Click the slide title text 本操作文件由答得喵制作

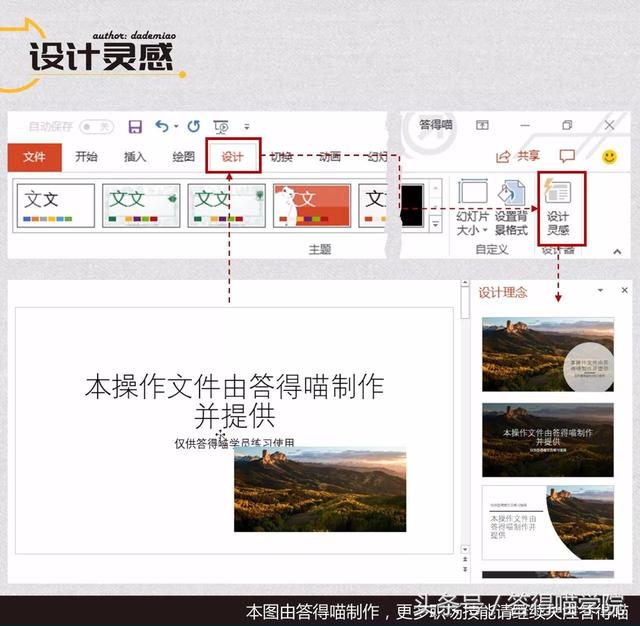tap(234, 386)
